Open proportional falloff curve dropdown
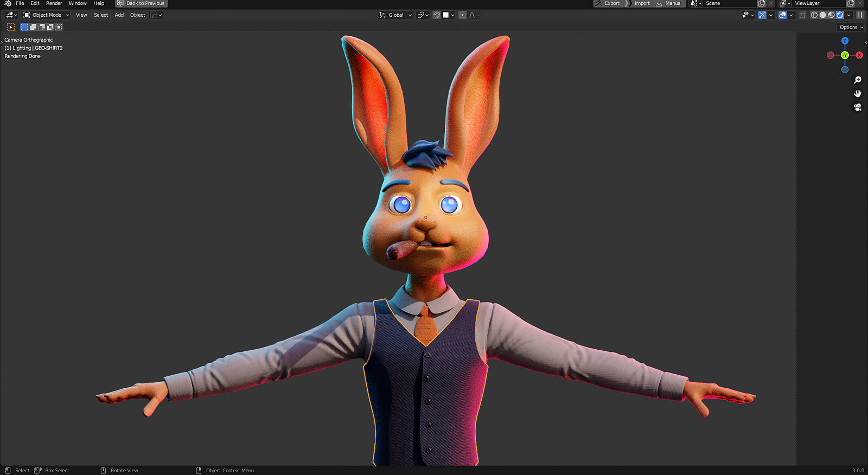The width and height of the screenshot is (868, 475). click(x=474, y=15)
